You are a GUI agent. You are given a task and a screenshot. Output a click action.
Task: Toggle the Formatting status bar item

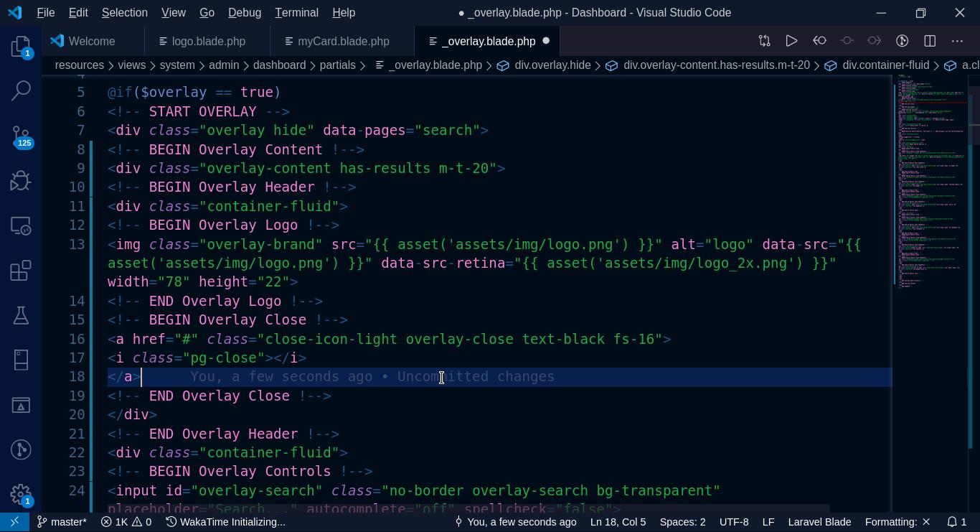(897, 522)
